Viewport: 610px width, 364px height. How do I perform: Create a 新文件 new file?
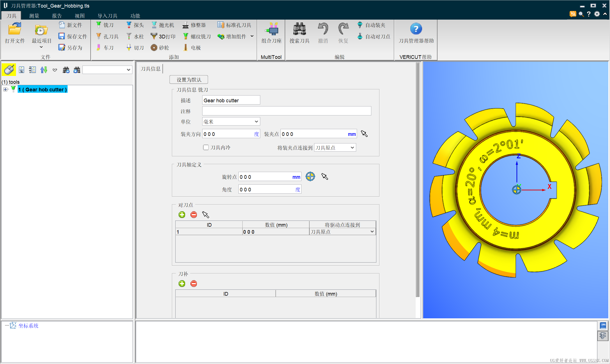tap(71, 25)
